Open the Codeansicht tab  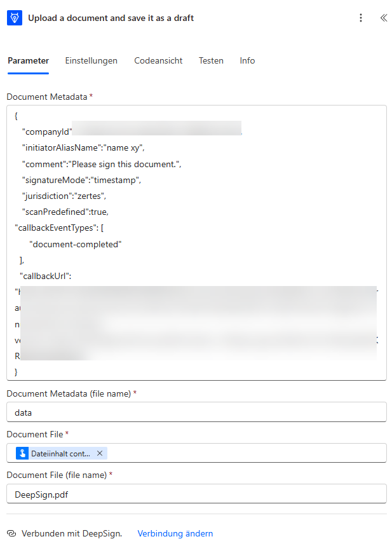[x=158, y=60]
